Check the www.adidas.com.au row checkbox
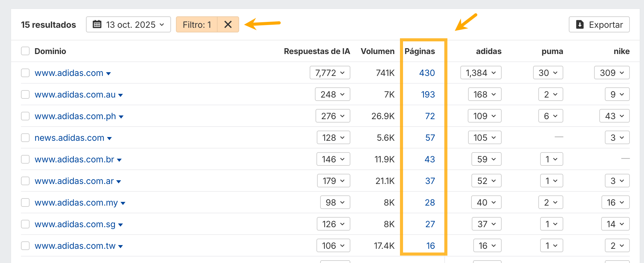Viewport: 644px width, 263px height. pyautogui.click(x=25, y=94)
